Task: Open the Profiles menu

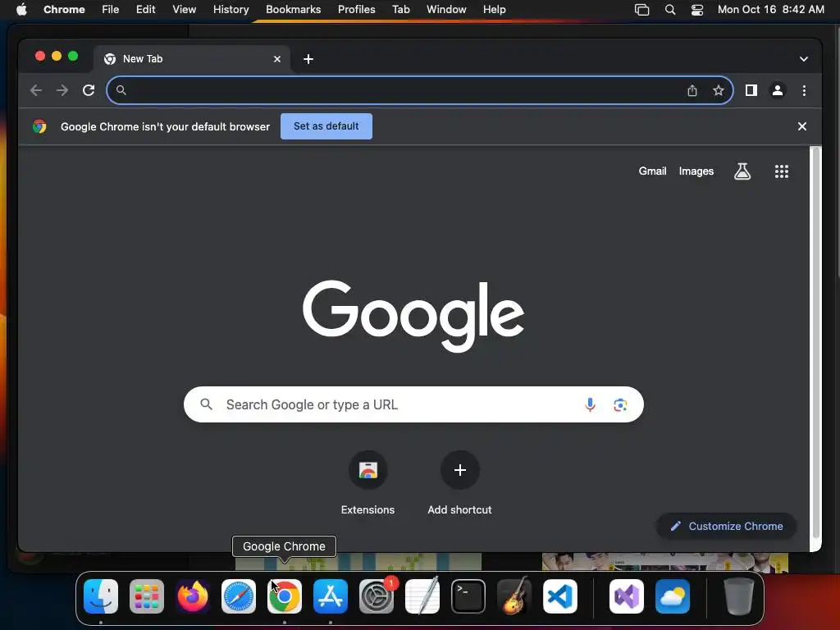Action: point(356,10)
